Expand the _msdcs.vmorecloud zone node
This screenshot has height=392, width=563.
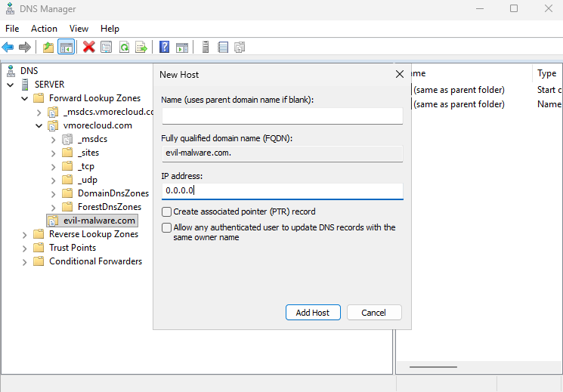point(39,113)
